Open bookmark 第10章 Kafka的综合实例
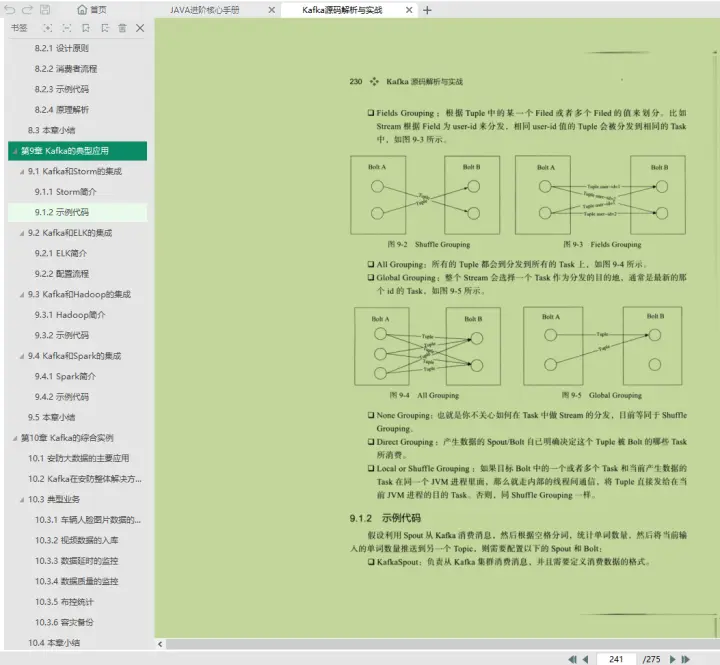 pyautogui.click(x=67, y=438)
